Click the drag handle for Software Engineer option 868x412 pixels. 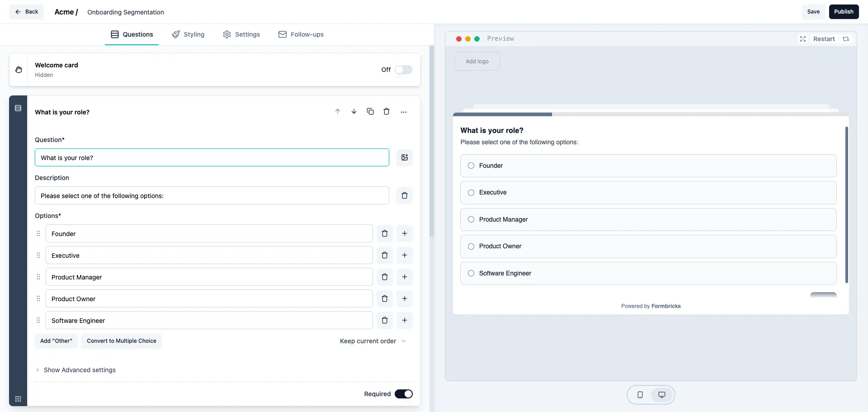[x=38, y=320]
